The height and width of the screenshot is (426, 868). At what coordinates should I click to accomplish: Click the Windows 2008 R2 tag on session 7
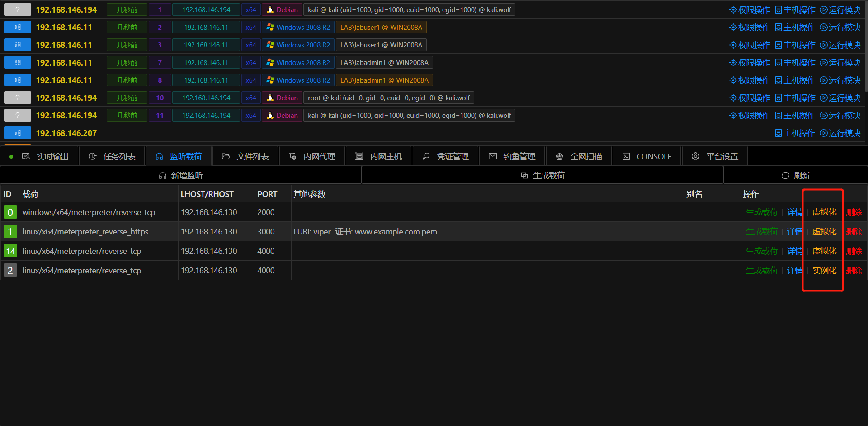tap(298, 62)
